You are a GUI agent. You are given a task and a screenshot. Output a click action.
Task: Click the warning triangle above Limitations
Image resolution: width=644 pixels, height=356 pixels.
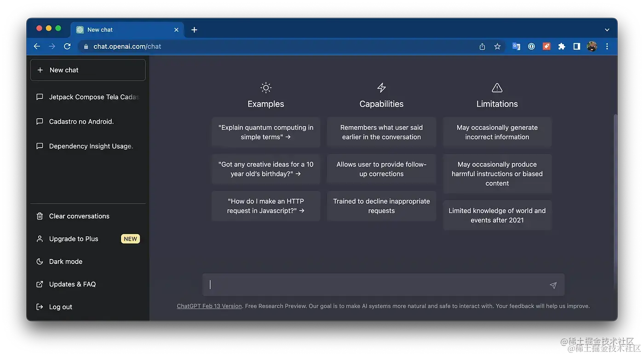click(497, 87)
